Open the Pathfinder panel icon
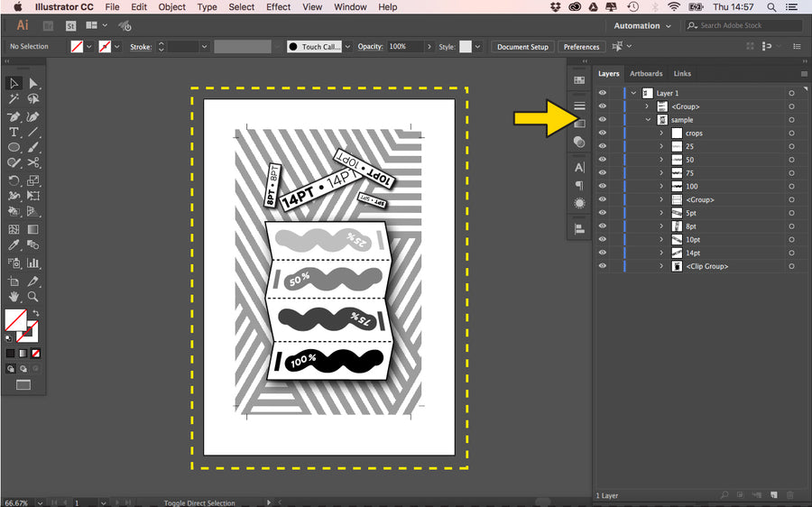The height and width of the screenshot is (507, 812). pos(579,142)
